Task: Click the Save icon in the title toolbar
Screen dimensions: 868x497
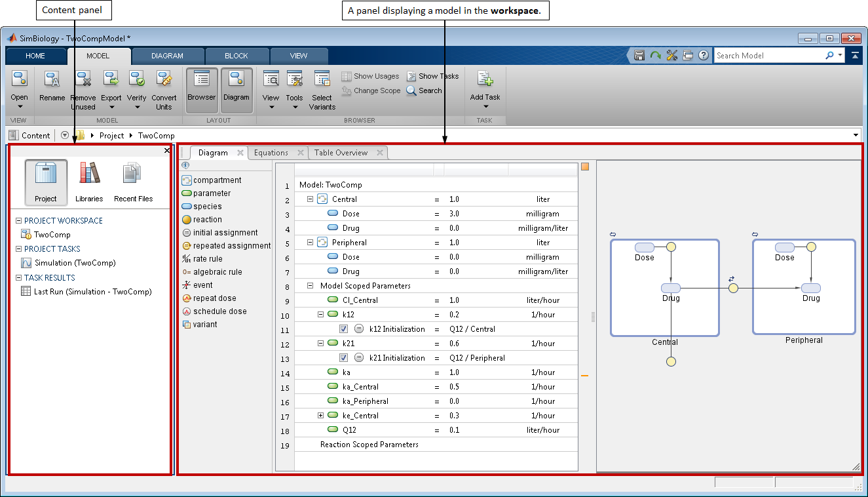Action: (639, 56)
